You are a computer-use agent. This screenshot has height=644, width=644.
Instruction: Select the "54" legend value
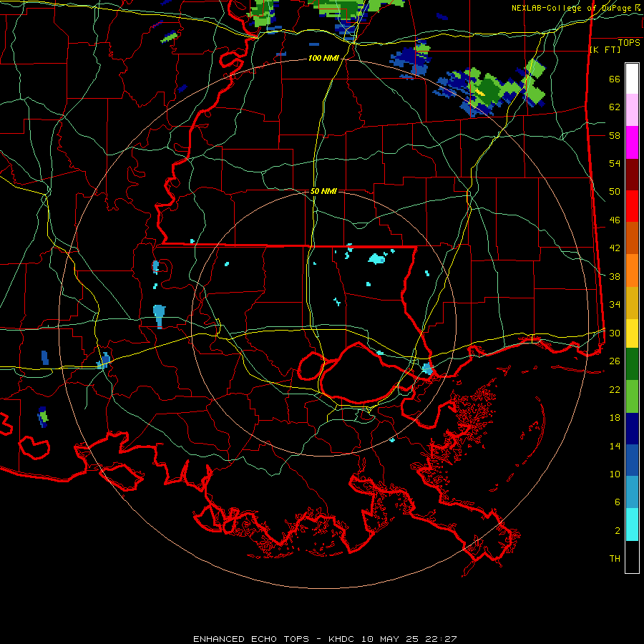point(615,163)
